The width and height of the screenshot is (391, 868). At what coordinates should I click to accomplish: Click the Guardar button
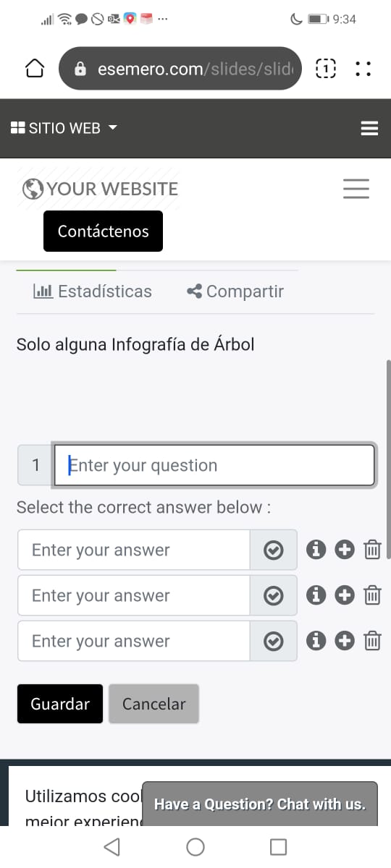click(x=60, y=704)
